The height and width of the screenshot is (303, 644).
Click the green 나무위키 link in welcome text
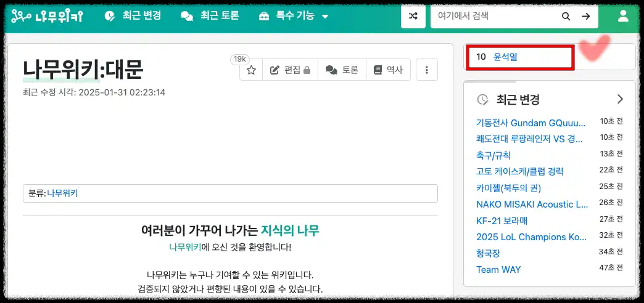point(185,247)
